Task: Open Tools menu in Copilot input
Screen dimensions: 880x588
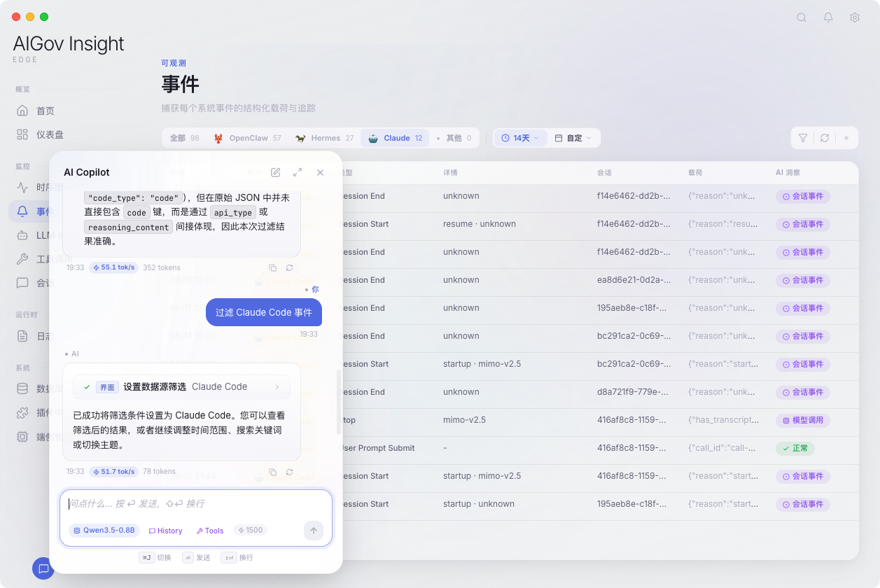Action: click(x=210, y=531)
